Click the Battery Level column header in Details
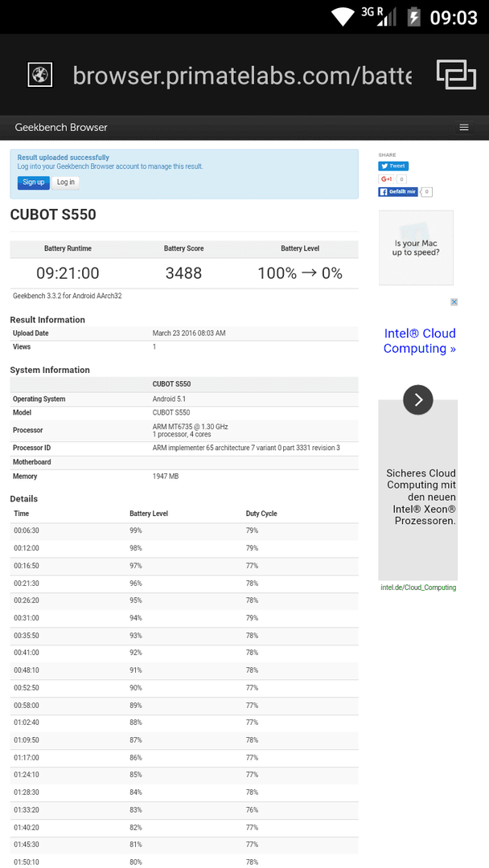 pos(149,514)
